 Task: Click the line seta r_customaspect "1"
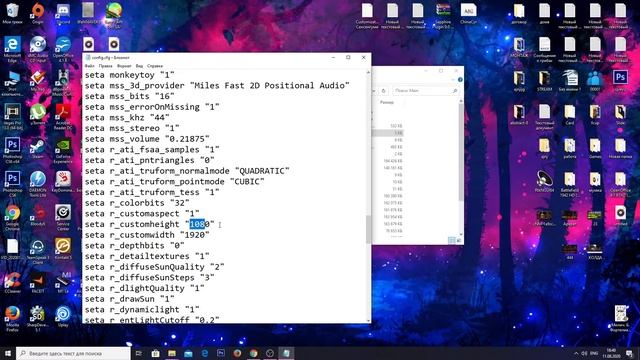pos(142,213)
